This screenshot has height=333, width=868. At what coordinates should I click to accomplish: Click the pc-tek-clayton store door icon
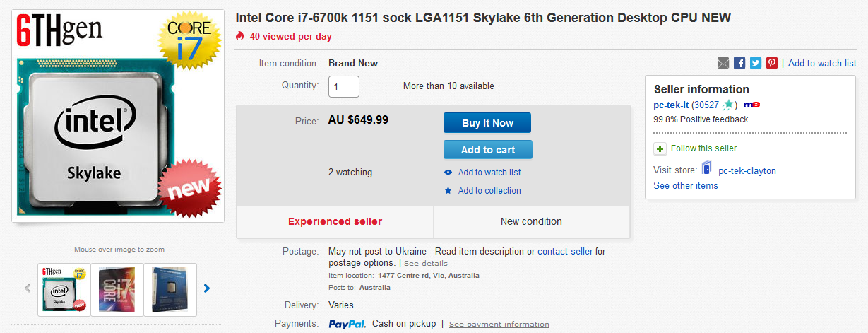(706, 169)
